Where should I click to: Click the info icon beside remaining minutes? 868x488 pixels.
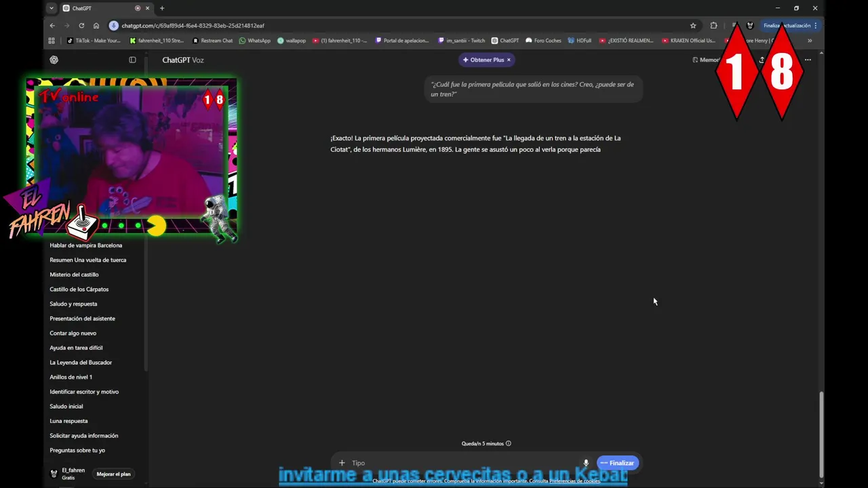[509, 443]
